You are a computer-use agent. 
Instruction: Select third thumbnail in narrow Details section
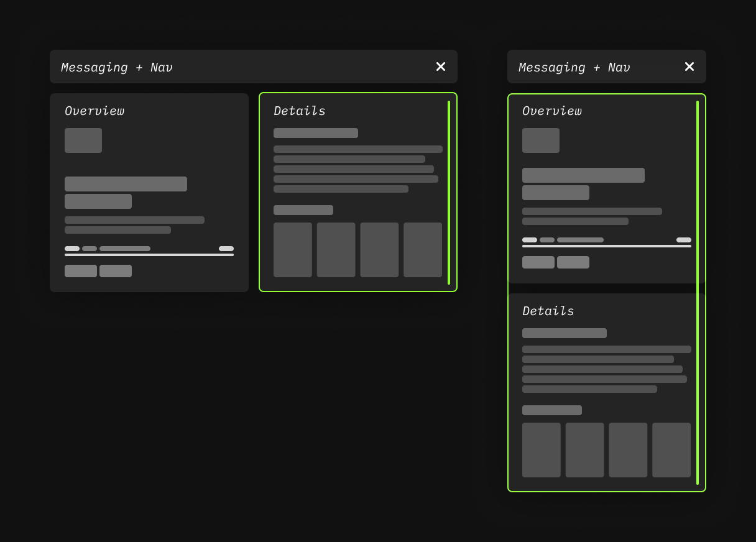click(628, 450)
